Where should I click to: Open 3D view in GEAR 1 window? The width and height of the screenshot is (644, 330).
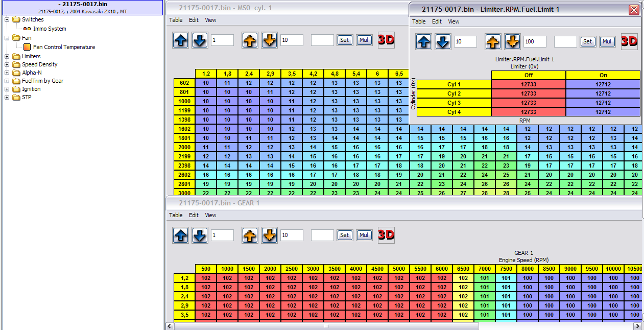[x=386, y=235]
